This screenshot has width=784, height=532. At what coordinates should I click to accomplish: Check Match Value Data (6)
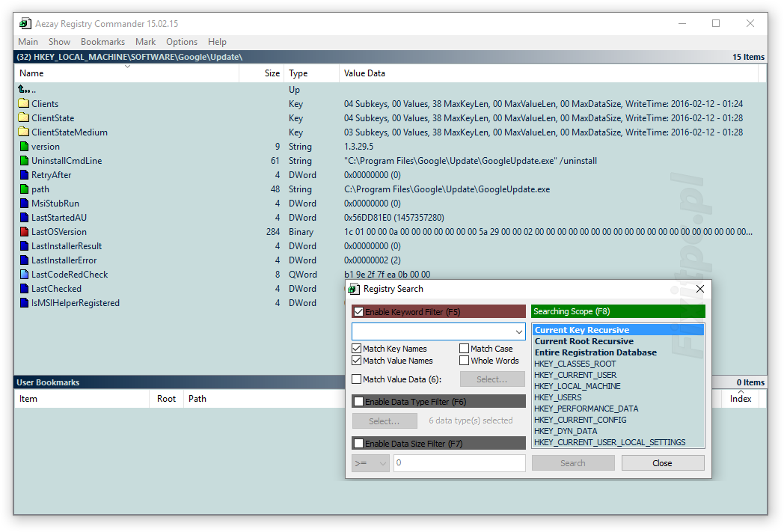pos(357,379)
